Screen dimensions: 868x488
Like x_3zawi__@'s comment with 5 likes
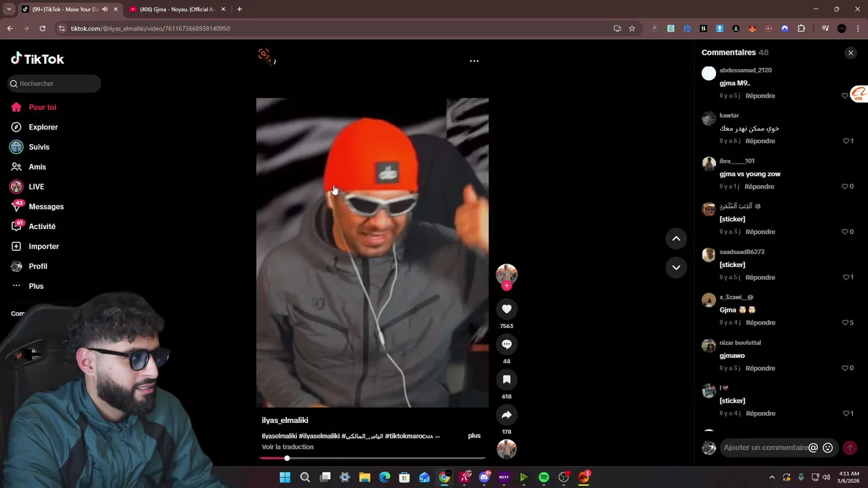pyautogui.click(x=845, y=323)
